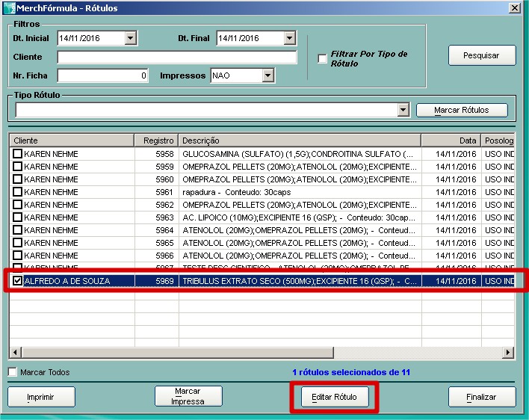
Task: Uncheck the ALFREDO A DE SOUZA row checkbox
Action: pos(17,281)
